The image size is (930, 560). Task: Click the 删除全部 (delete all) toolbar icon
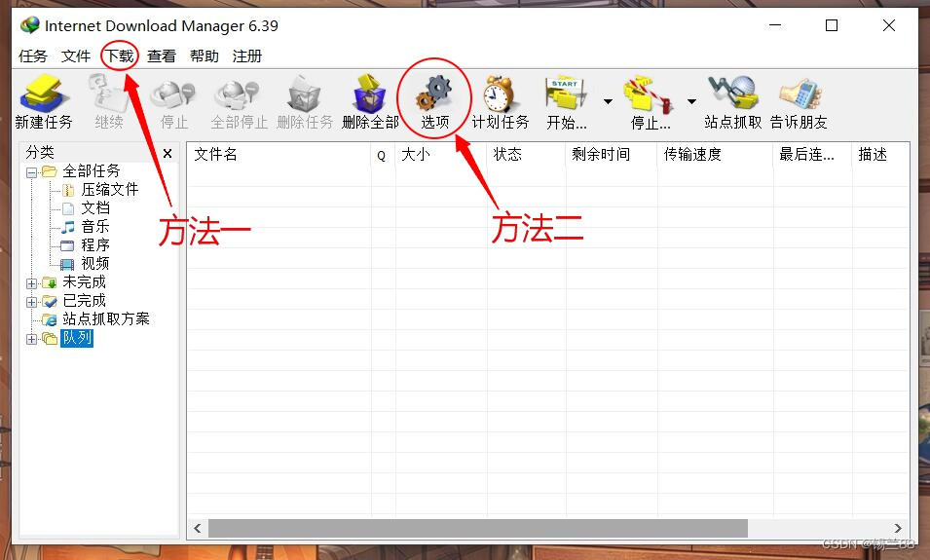369,93
